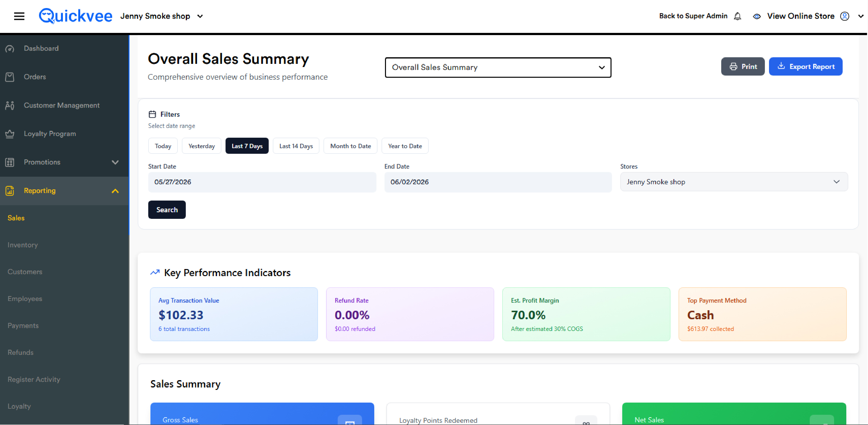This screenshot has height=425, width=868.
Task: Open the notifications bell icon
Action: coord(737,16)
